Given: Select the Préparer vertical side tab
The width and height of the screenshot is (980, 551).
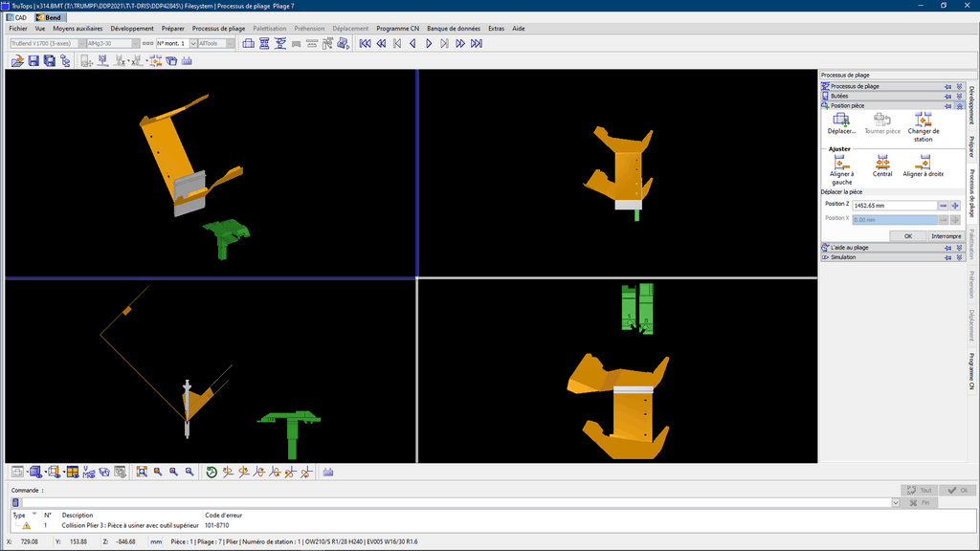Looking at the screenshot, I should (x=972, y=146).
